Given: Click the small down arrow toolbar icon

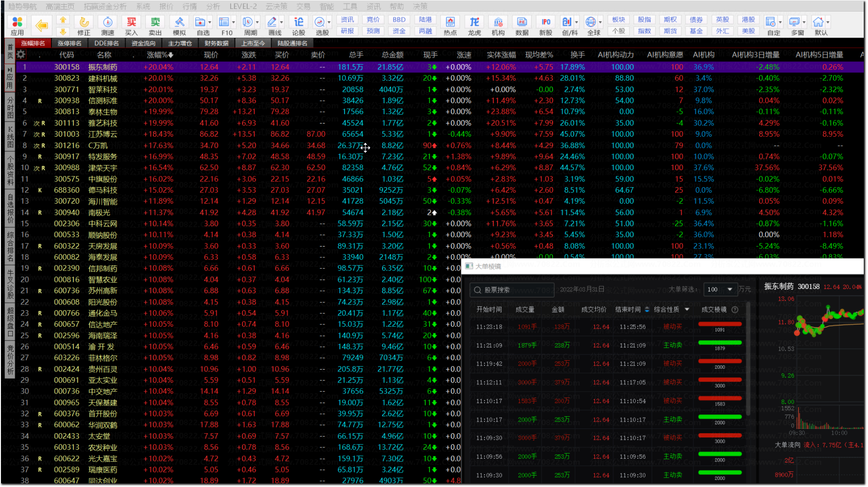Looking at the screenshot, I should [x=63, y=31].
